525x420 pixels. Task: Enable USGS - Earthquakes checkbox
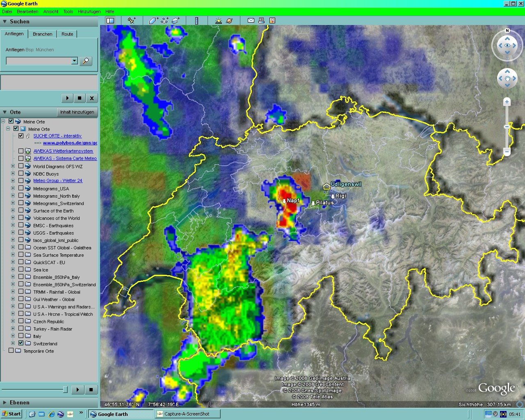click(x=21, y=233)
